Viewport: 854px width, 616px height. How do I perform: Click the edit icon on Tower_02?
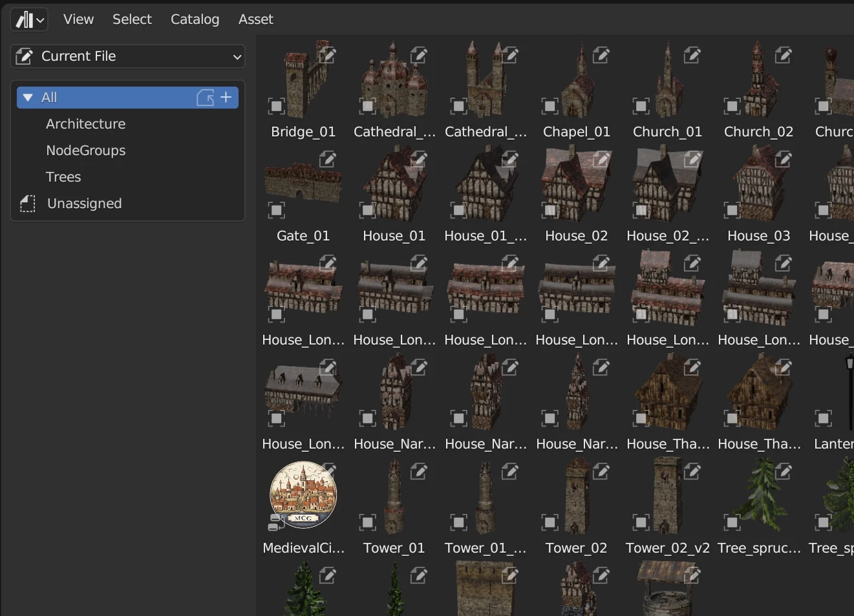tap(601, 471)
